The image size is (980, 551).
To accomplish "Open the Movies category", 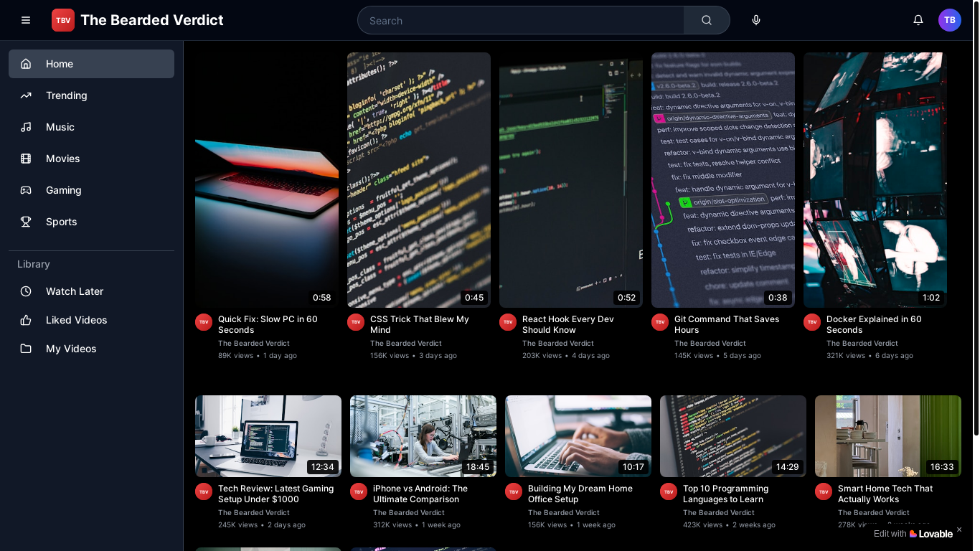I will pos(91,159).
